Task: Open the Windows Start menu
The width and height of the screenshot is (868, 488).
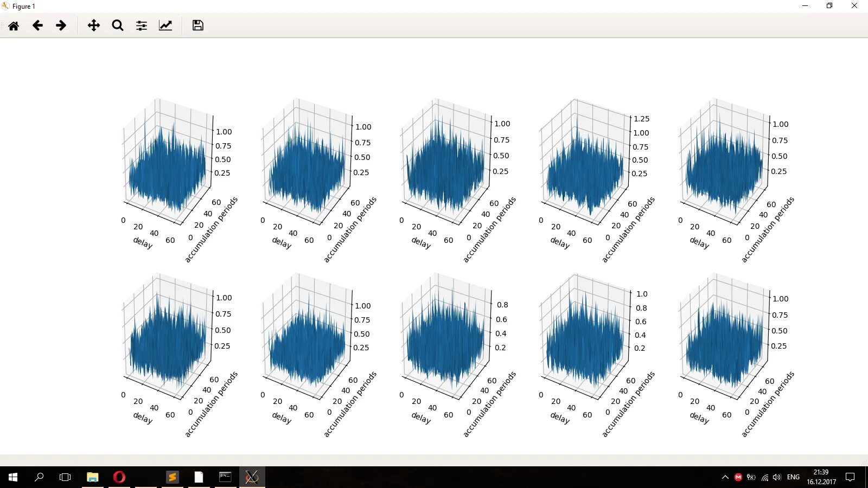Action: (13, 477)
